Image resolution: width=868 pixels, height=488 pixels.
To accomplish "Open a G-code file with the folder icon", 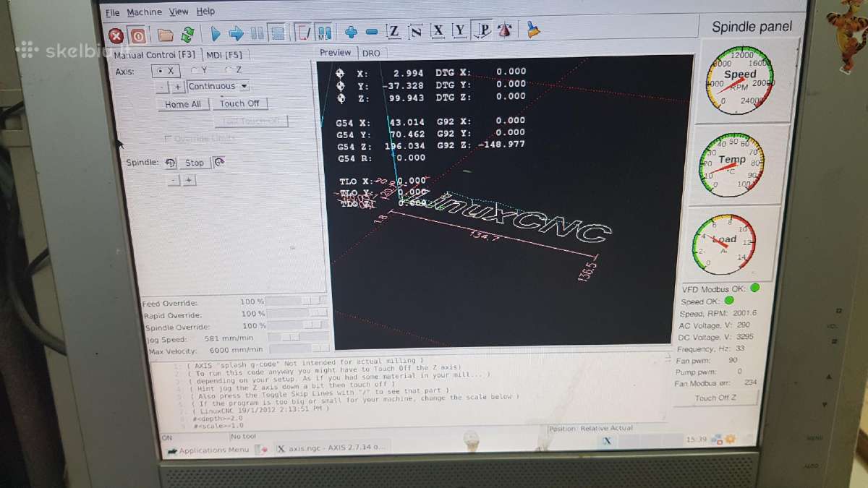I will point(166,34).
